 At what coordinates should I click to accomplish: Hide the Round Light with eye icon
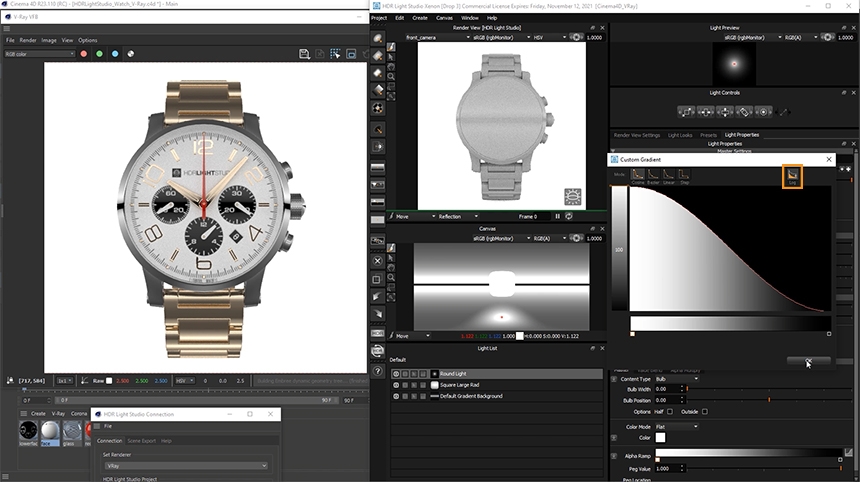(396, 374)
